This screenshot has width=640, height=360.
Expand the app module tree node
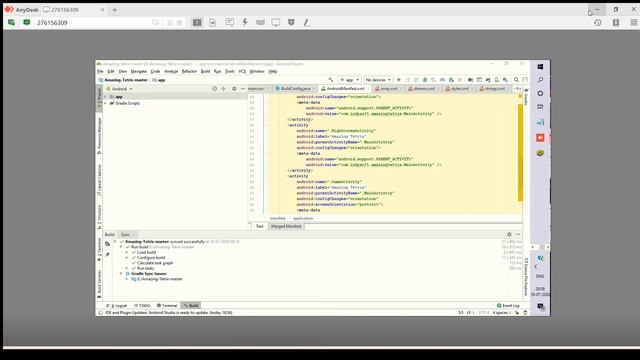click(106, 97)
